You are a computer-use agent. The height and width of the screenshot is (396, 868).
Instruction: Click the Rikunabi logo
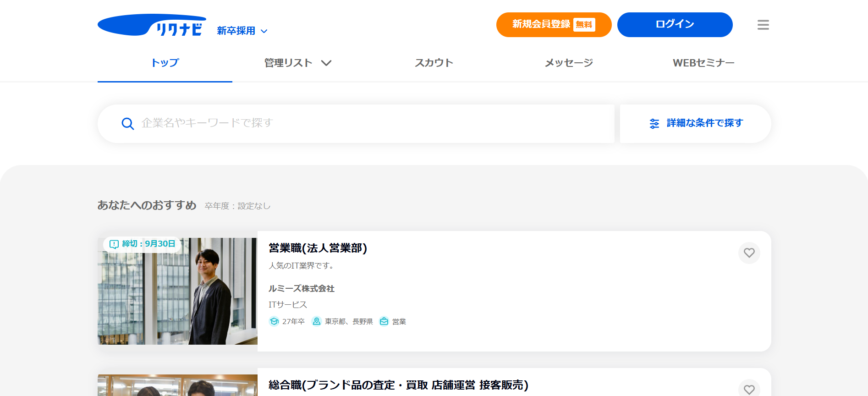pyautogui.click(x=152, y=25)
